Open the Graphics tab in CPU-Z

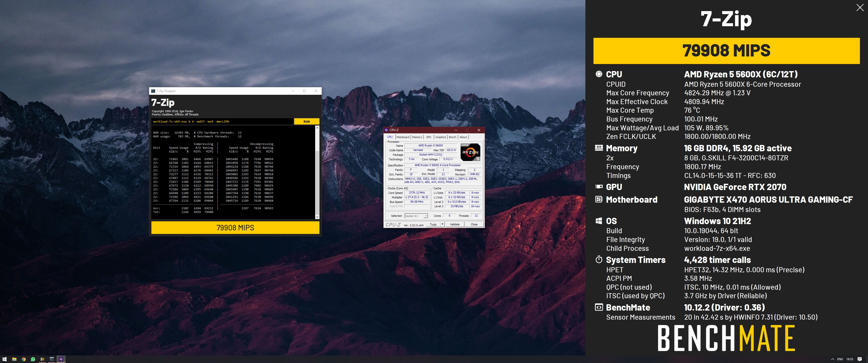click(441, 137)
